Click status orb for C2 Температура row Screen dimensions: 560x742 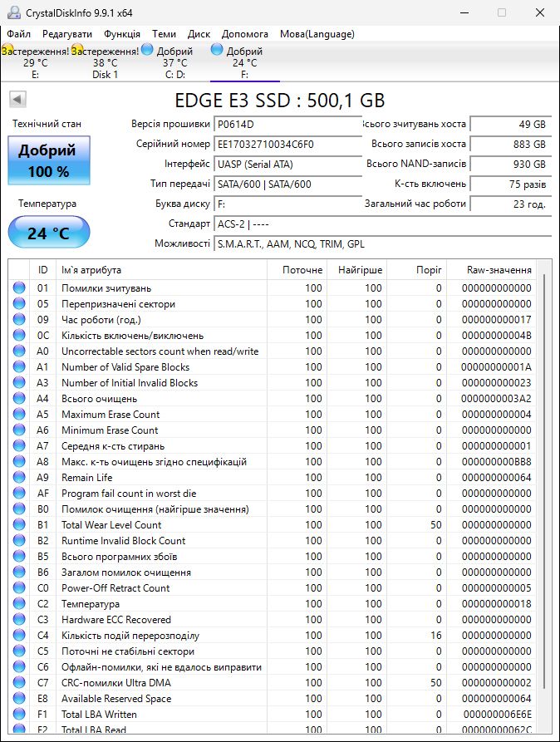[19, 603]
